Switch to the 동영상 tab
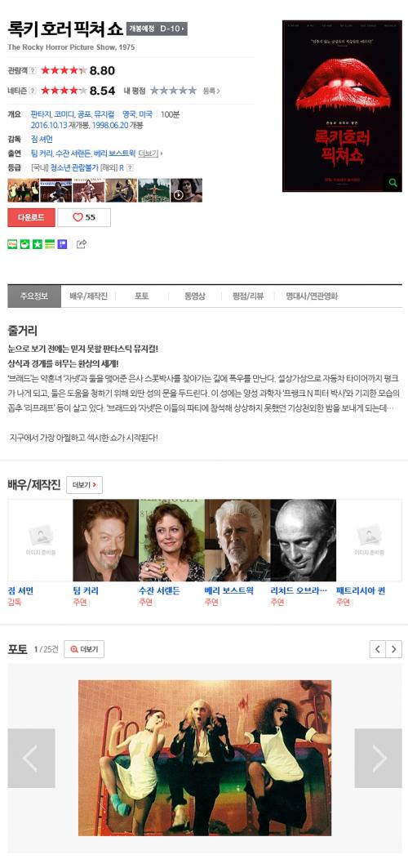 pyautogui.click(x=194, y=296)
